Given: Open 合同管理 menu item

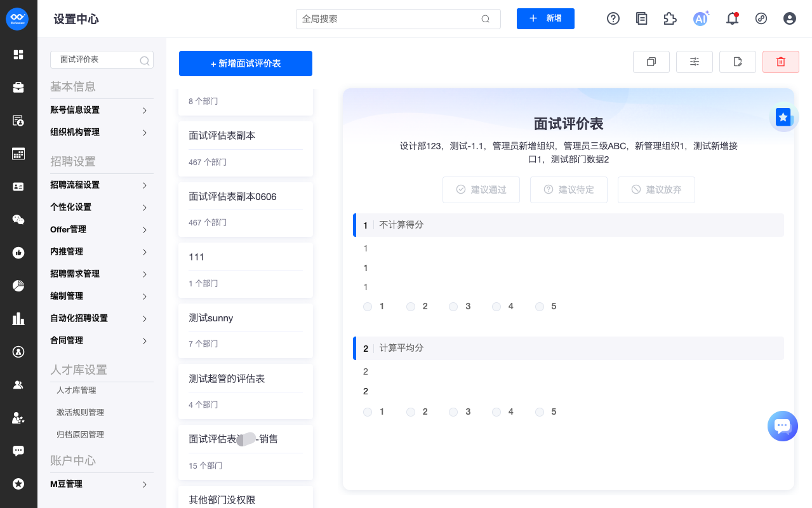Looking at the screenshot, I should coord(102,340).
